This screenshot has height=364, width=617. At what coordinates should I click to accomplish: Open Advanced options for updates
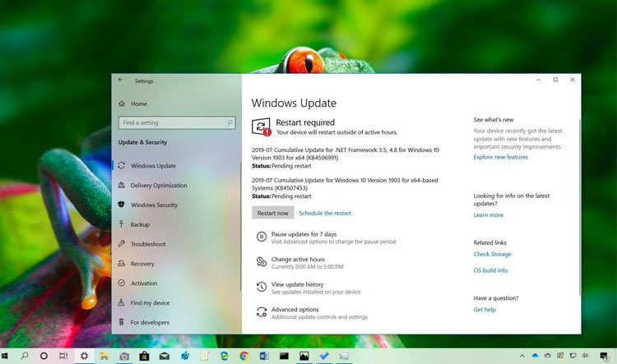point(295,310)
